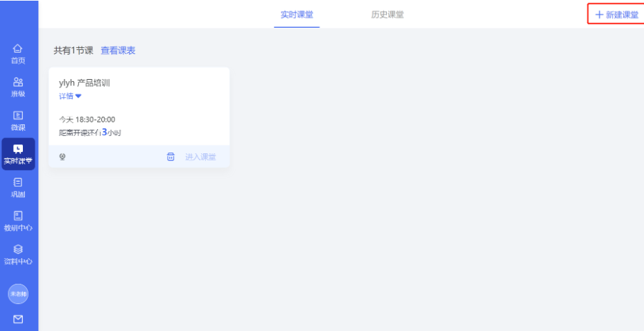The height and width of the screenshot is (331, 644).
Task: Click the delete trash icon on class card
Action: click(171, 157)
